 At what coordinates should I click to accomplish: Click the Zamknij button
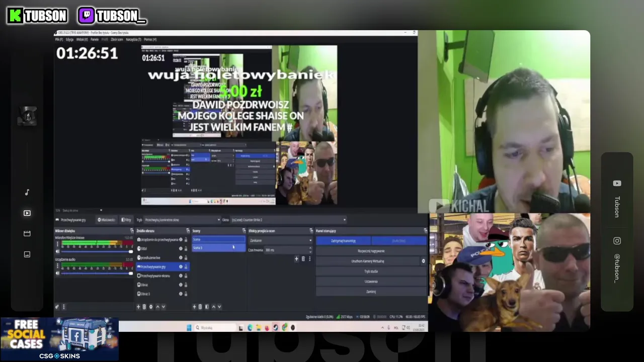371,292
